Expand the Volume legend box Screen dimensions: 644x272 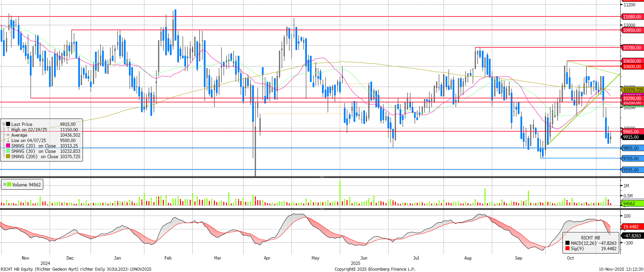tap(5, 184)
